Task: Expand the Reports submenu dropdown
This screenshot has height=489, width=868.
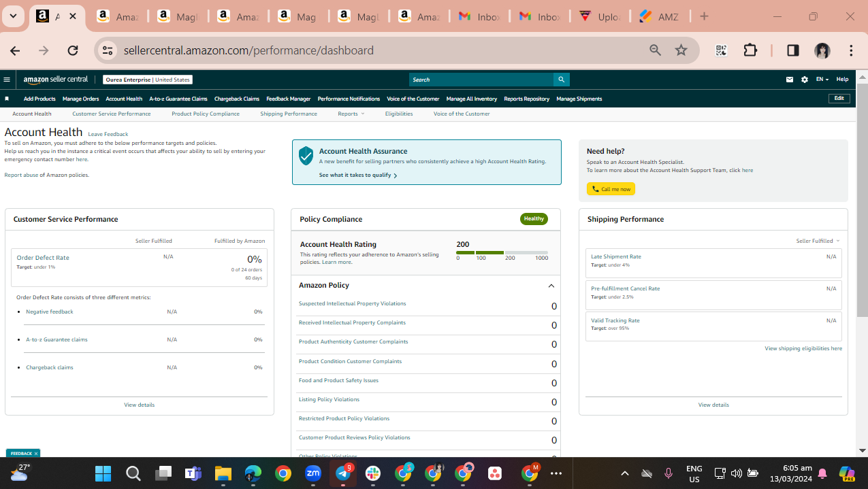Action: (x=351, y=114)
